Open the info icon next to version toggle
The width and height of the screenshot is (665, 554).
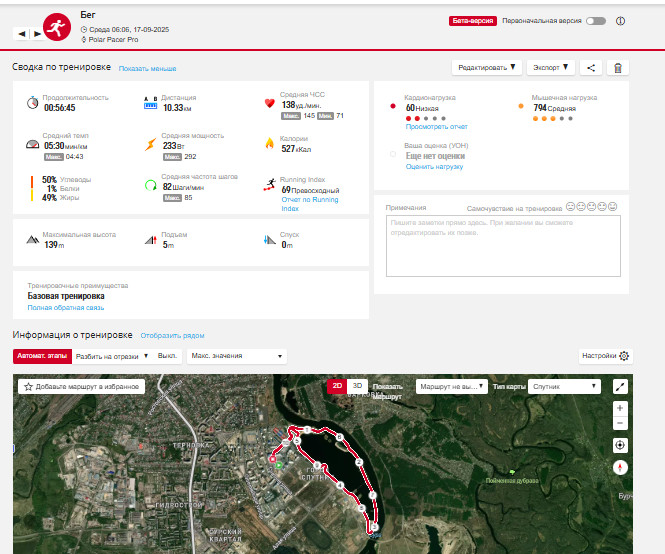[x=620, y=21]
